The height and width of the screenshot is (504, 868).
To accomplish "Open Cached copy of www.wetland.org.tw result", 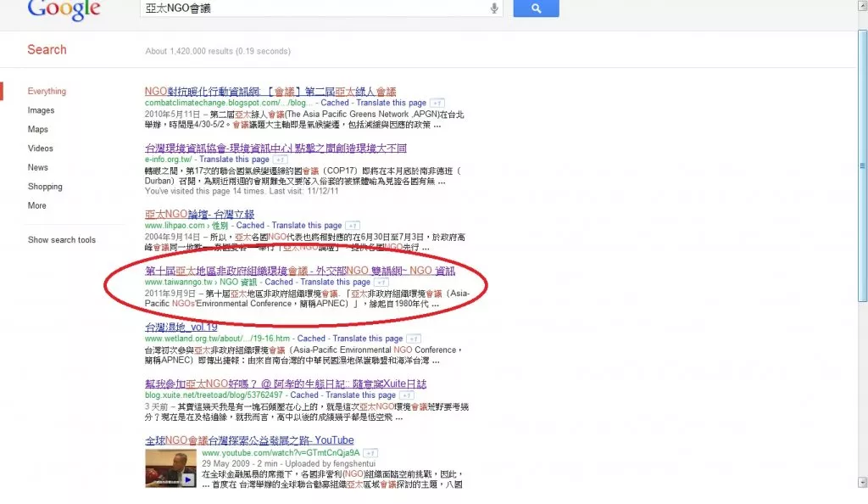I will pos(311,339).
